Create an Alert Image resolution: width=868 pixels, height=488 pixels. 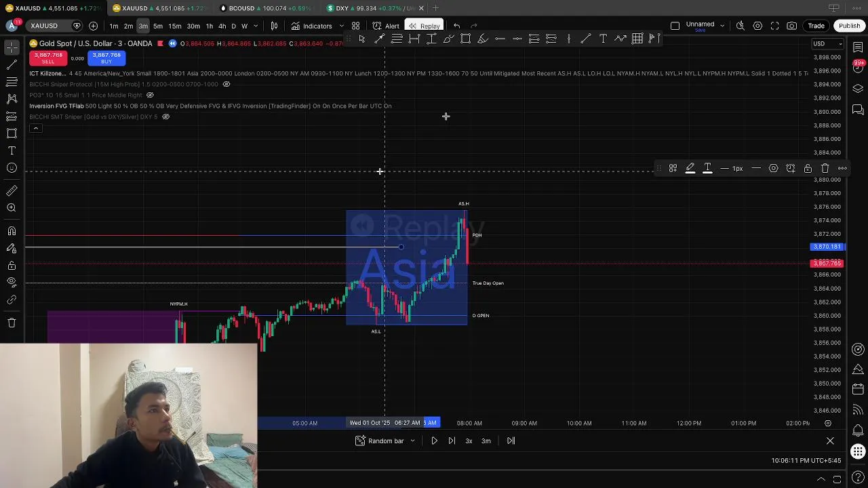pyautogui.click(x=386, y=26)
